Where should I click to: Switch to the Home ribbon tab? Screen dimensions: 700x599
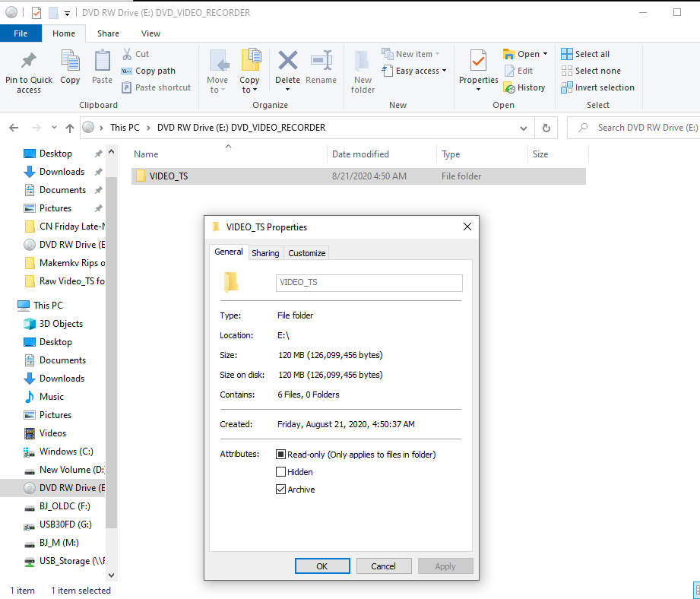pyautogui.click(x=64, y=33)
